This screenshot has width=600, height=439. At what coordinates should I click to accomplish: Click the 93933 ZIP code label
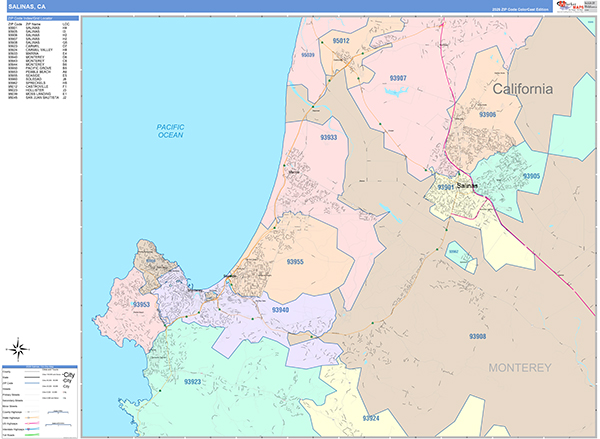tap(328, 137)
